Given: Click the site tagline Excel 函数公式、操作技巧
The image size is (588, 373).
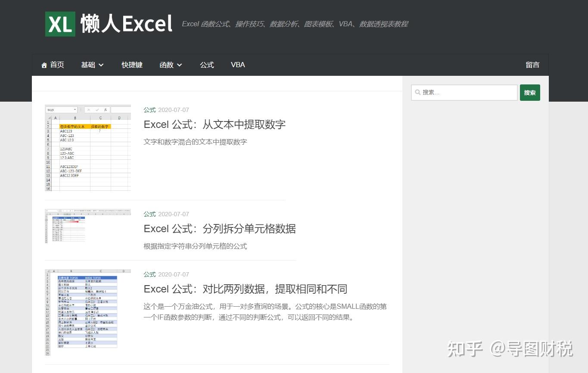Looking at the screenshot, I should [295, 24].
